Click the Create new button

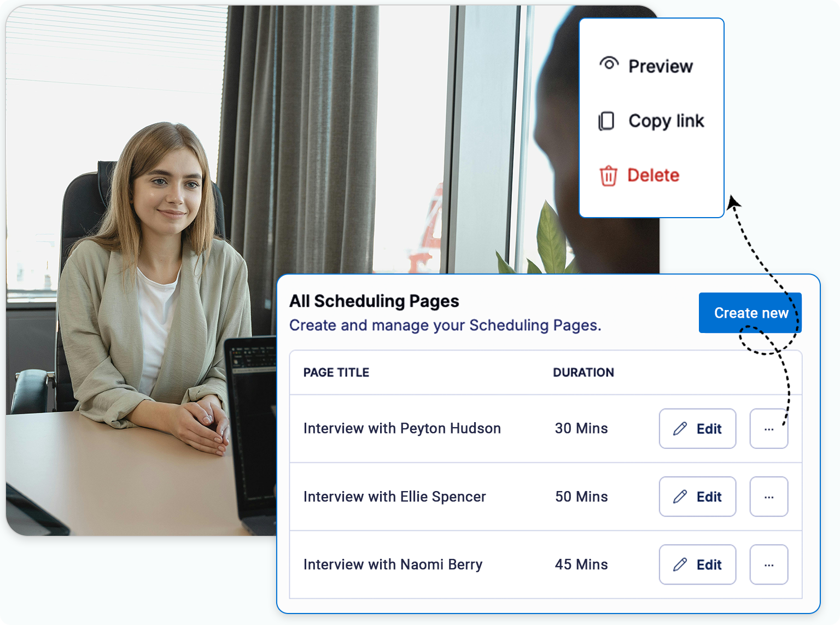750,313
